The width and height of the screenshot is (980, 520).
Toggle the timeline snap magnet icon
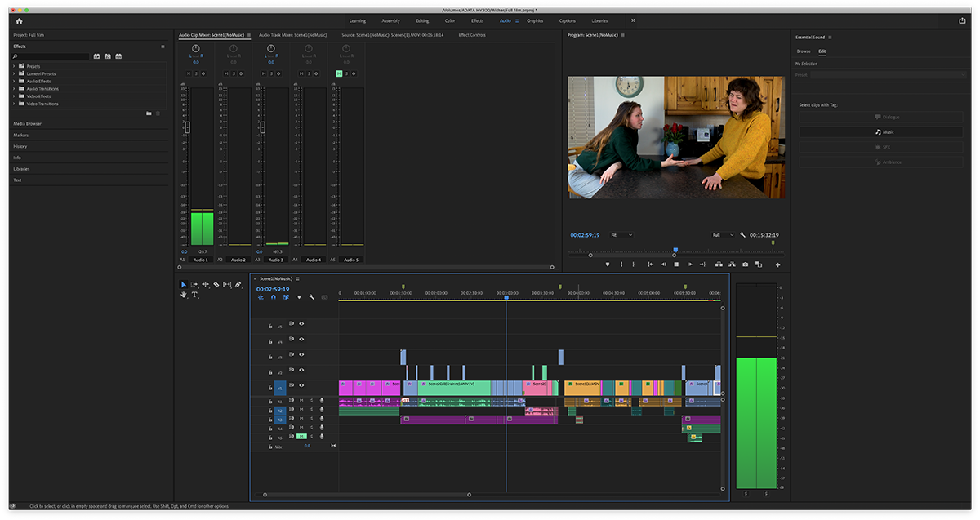[274, 297]
